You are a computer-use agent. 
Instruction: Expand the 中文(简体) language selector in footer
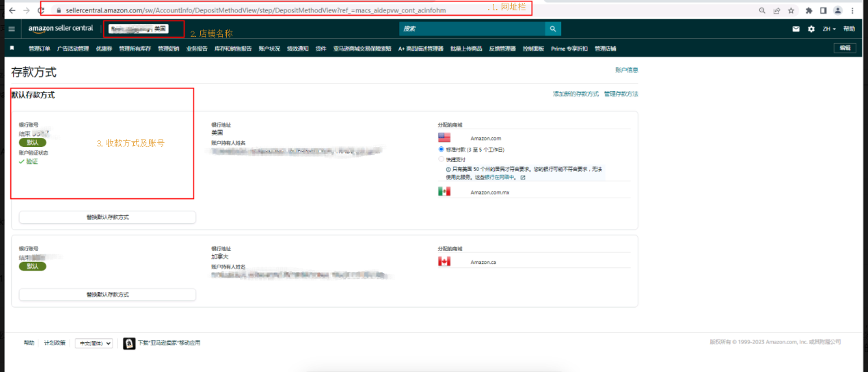click(94, 343)
